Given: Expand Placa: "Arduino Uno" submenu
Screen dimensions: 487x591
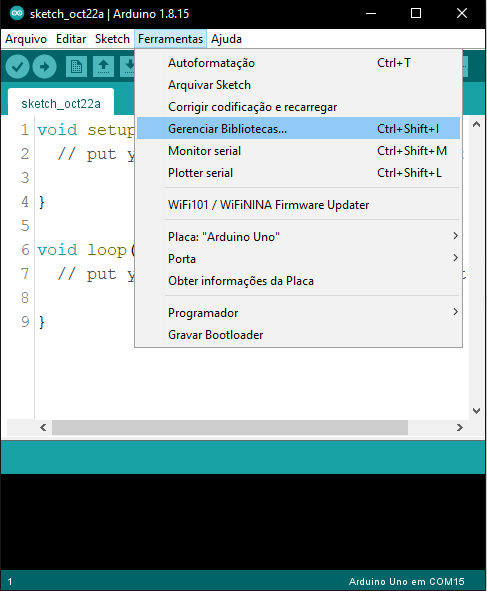Looking at the screenshot, I should (298, 237).
